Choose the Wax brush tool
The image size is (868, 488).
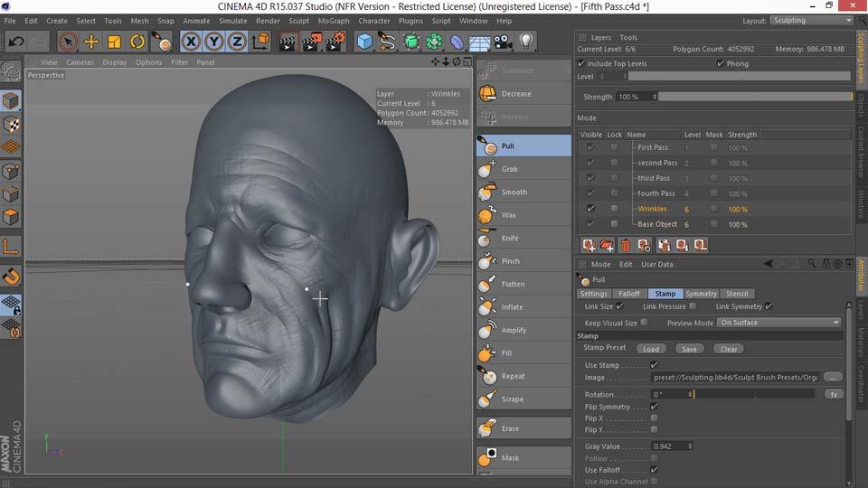[x=509, y=215]
